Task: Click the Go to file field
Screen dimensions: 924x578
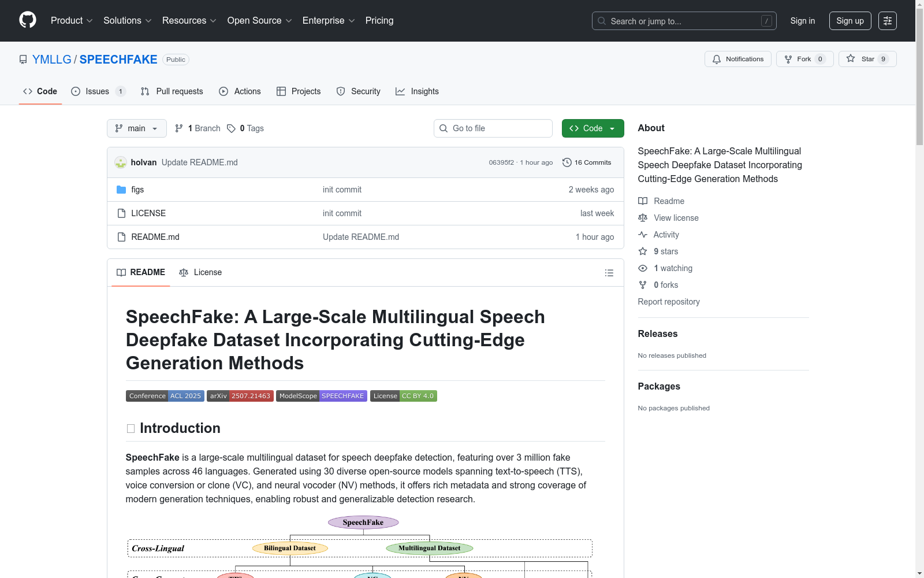Action: click(x=493, y=128)
